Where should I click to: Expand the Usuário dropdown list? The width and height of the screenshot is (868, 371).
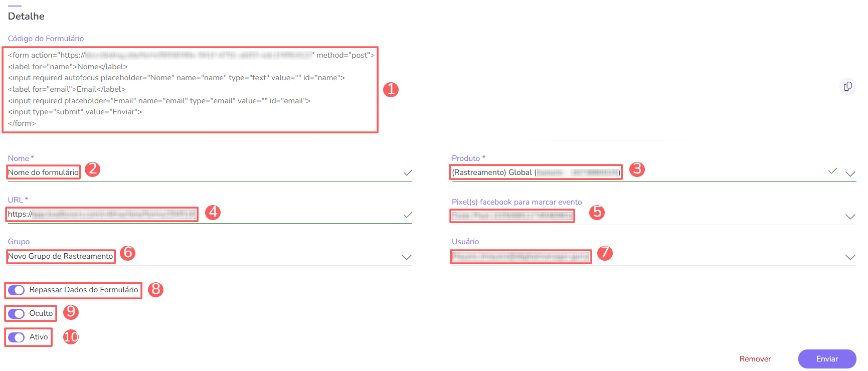(x=850, y=257)
